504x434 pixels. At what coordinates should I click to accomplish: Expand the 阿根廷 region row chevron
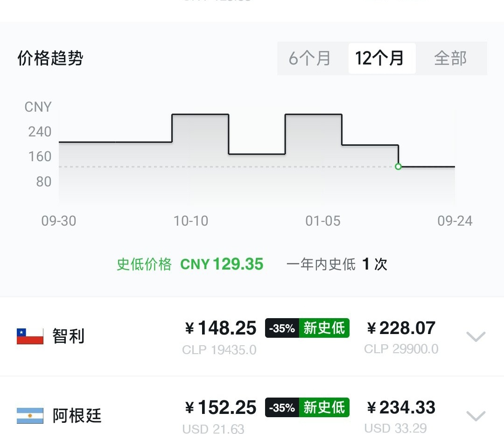tap(476, 416)
